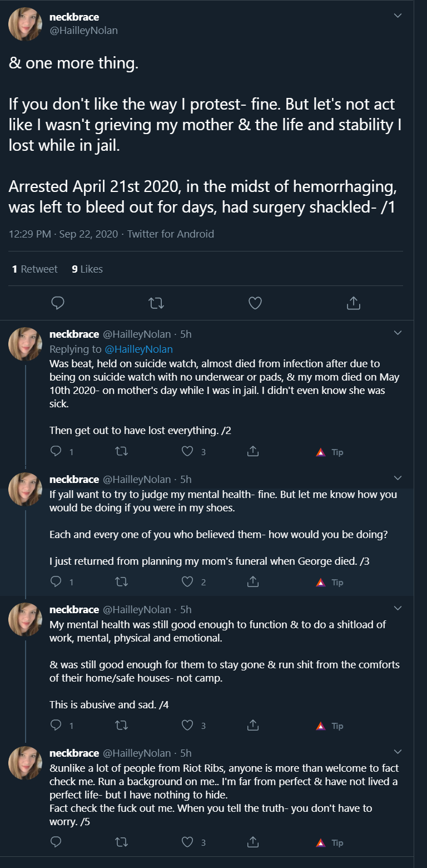Reply to the tweet ending with /3
Viewport: 427px width, 868px height.
point(56,582)
